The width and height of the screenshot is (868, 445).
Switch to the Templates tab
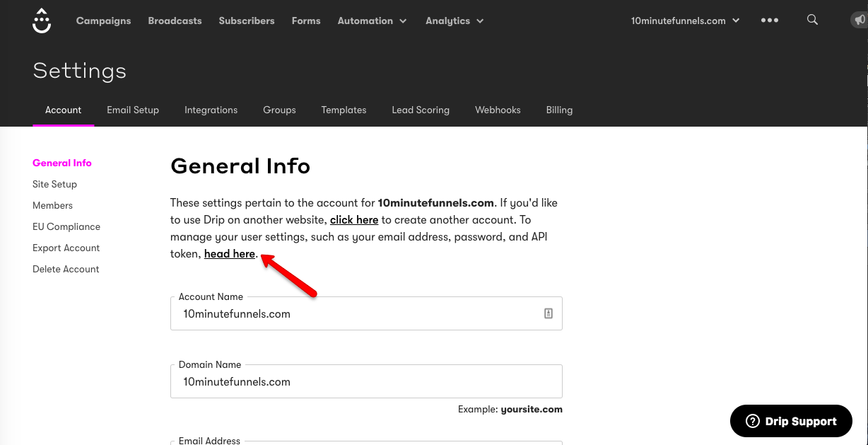point(344,110)
